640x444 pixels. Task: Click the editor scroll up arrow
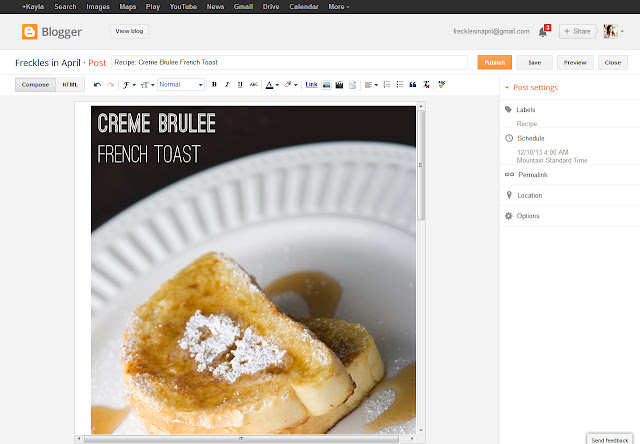(x=421, y=106)
